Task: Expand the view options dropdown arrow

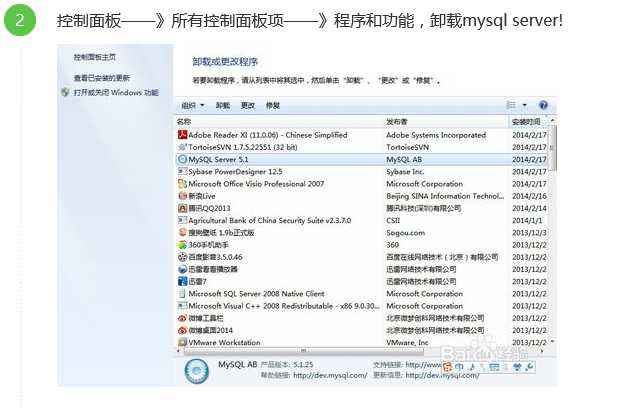Action: 525,105
